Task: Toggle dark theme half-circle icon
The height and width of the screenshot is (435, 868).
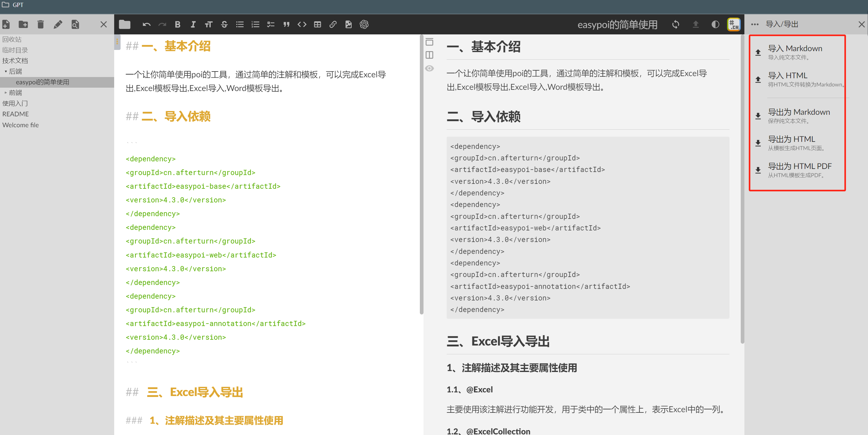Action: tap(715, 24)
